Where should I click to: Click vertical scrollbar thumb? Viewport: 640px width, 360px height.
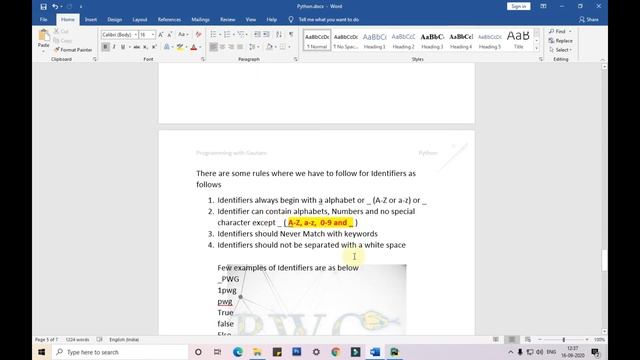(x=604, y=260)
